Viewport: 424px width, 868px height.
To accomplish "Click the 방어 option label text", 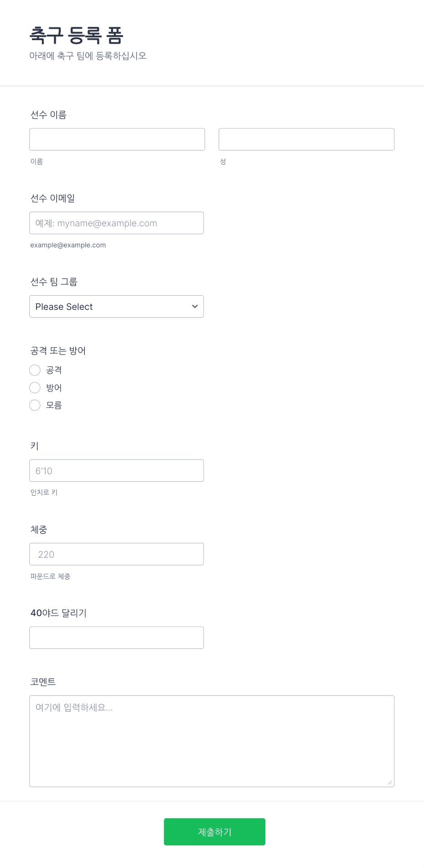I will point(54,387).
